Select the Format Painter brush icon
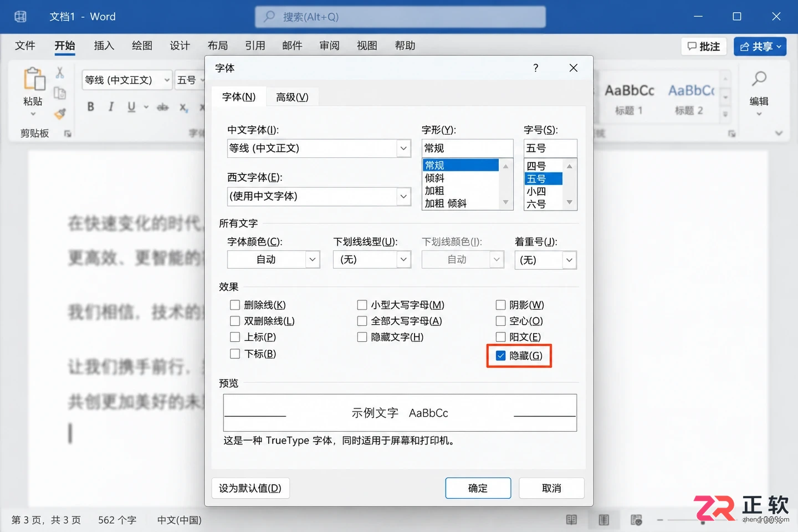 coord(60,114)
